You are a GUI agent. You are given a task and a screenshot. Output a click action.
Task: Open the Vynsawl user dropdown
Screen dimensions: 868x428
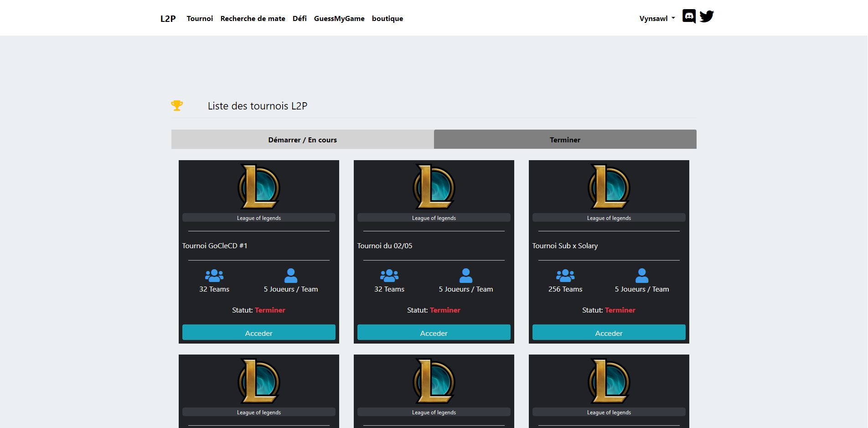coord(657,19)
